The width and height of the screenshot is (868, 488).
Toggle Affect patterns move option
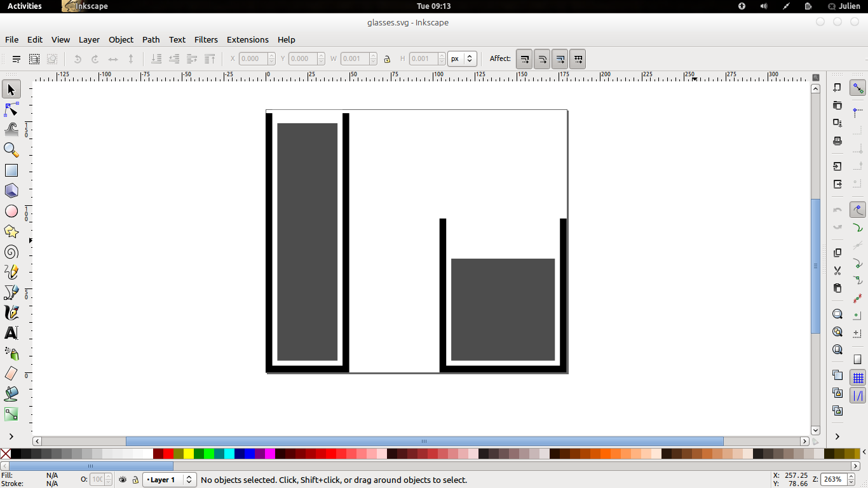pos(578,59)
